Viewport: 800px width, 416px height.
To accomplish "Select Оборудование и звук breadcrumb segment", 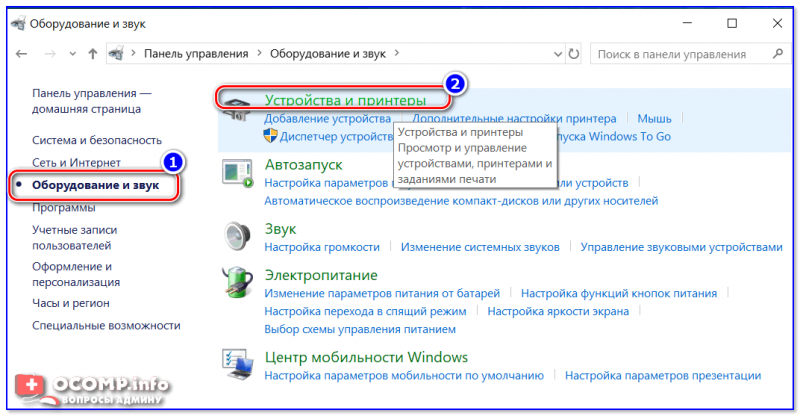I will click(x=328, y=54).
